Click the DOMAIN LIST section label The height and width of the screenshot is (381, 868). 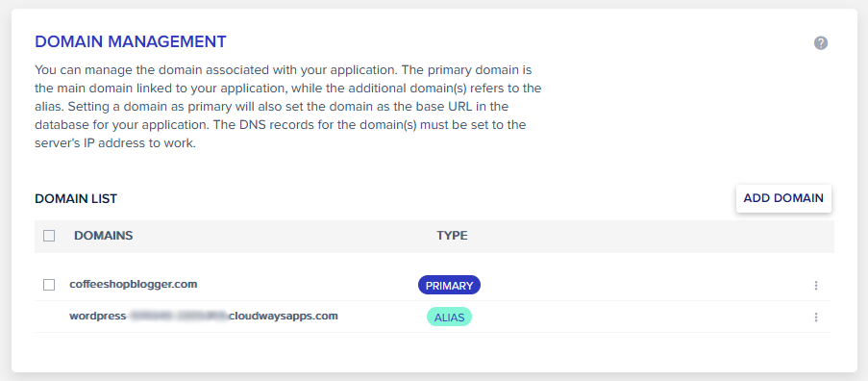[x=76, y=198]
